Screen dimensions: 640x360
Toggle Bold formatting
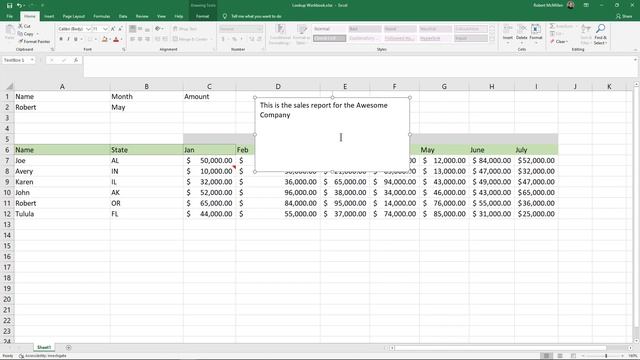pos(61,39)
